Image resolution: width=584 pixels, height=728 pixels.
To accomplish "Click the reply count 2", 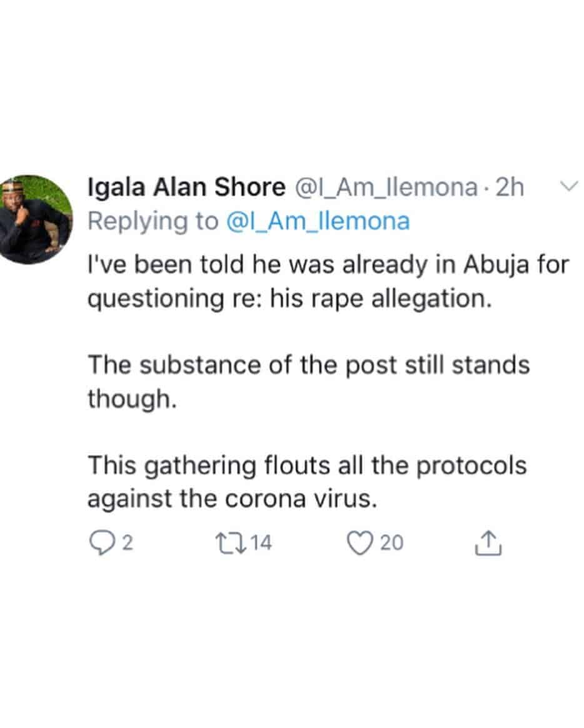I will pos(128,543).
